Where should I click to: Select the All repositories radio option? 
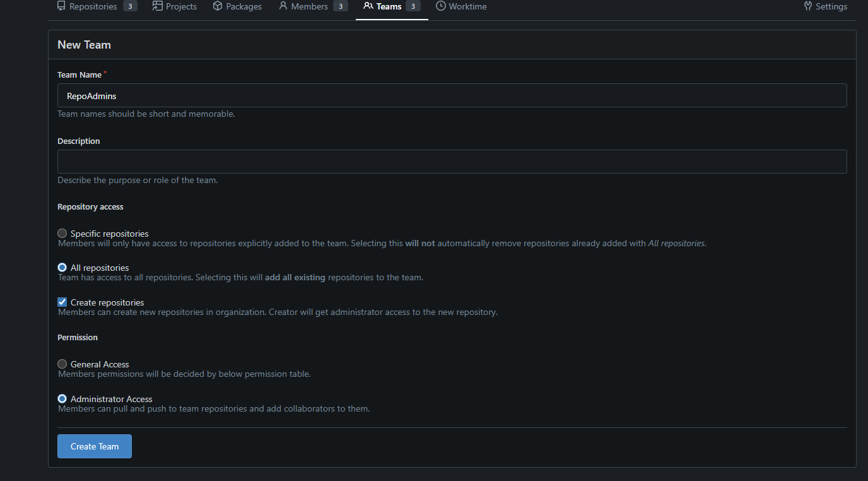[62, 268]
